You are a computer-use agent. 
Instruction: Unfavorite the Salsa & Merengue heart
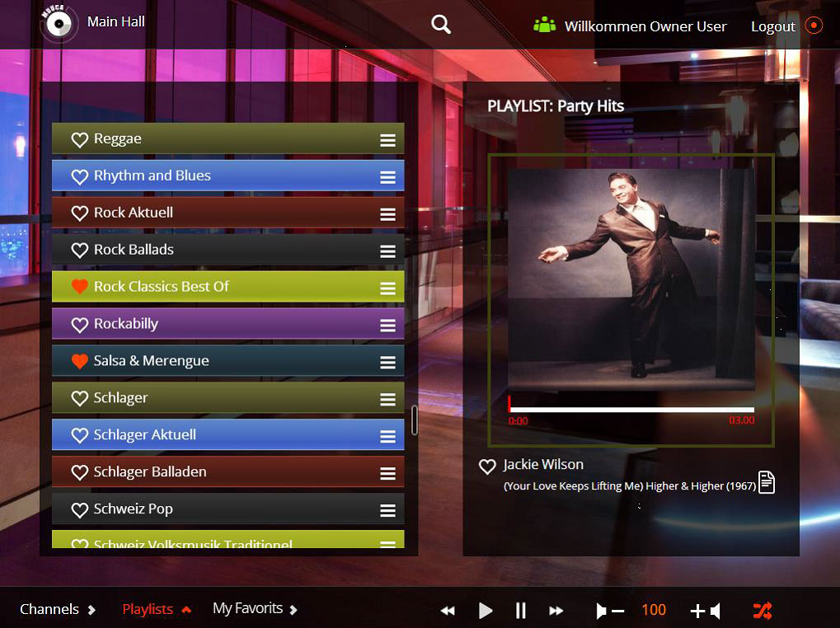click(80, 361)
